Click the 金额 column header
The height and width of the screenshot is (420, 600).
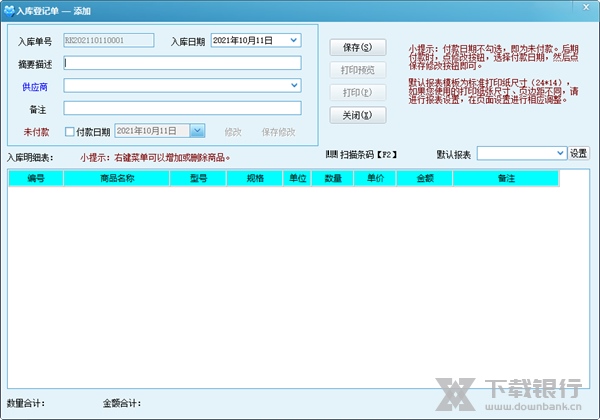425,178
